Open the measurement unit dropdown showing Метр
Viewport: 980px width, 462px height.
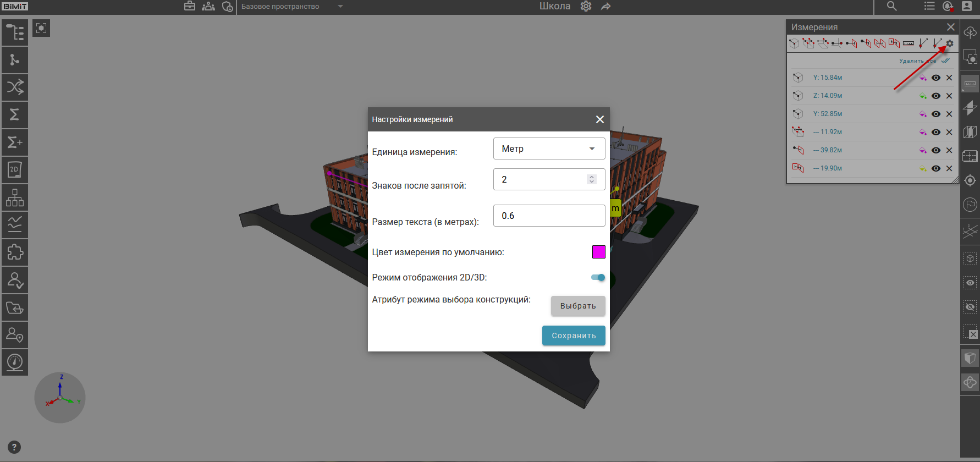point(549,148)
